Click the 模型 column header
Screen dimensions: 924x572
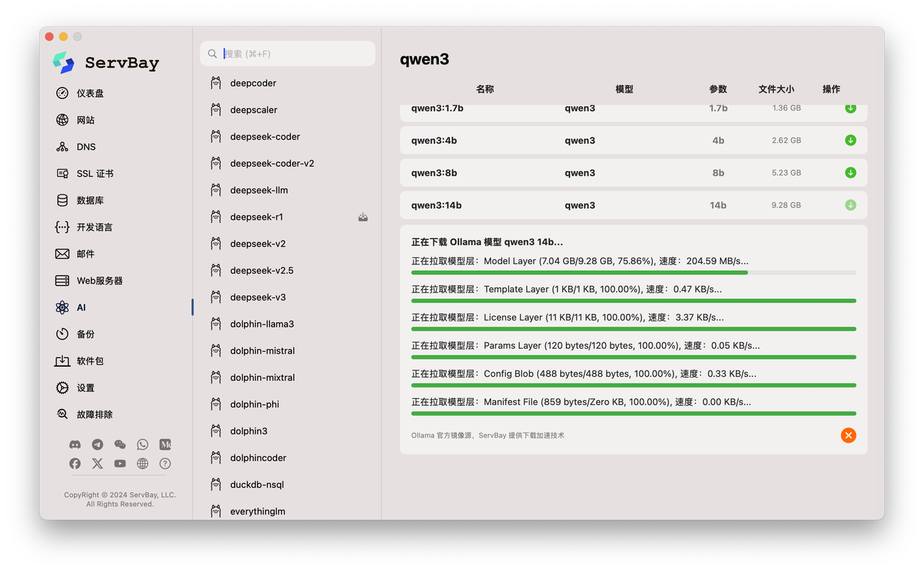(x=624, y=89)
